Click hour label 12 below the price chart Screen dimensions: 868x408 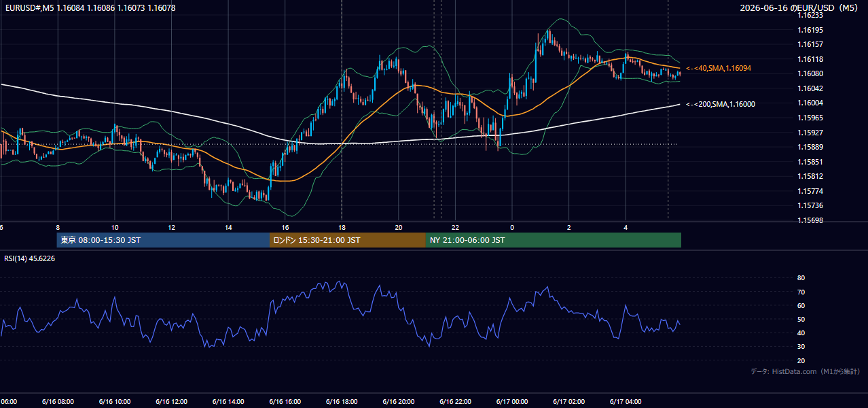pos(171,227)
